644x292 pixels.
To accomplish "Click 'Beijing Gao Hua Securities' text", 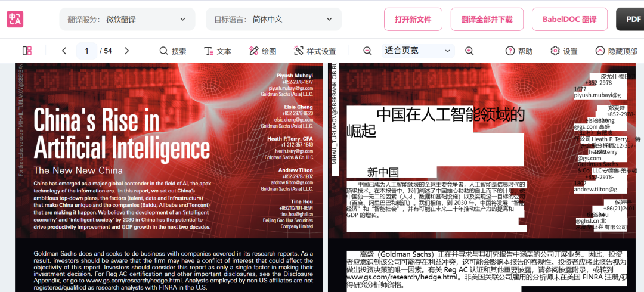I will coord(288,220).
